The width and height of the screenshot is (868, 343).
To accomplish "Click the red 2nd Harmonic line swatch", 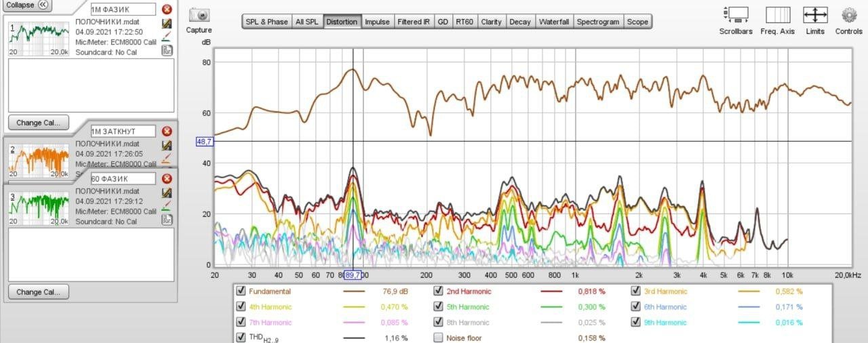I will [x=552, y=291].
